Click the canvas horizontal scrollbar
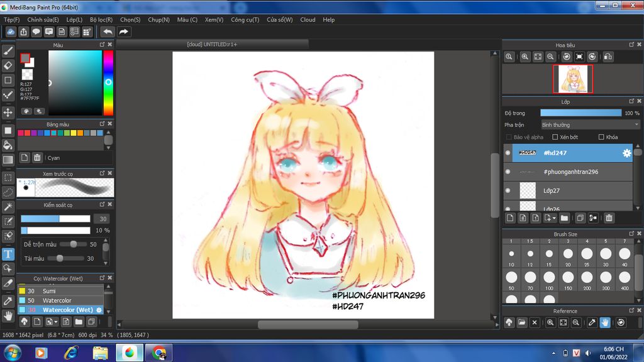 (308, 325)
